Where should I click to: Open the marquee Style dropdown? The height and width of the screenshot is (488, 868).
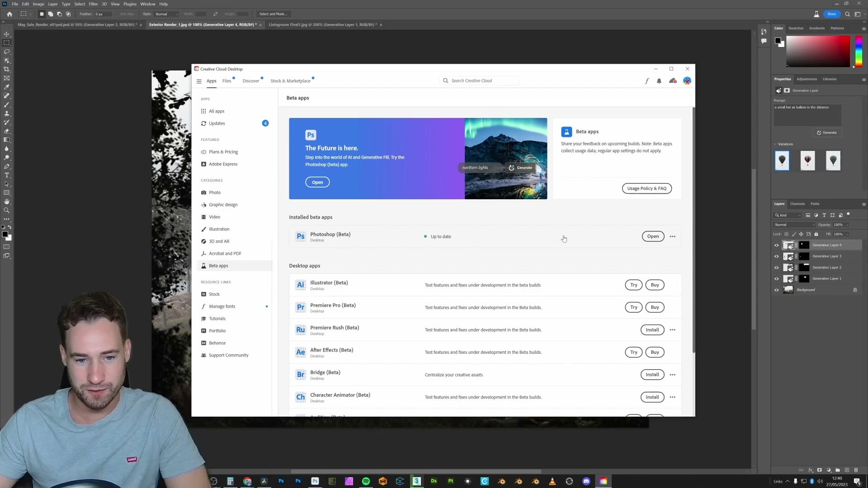click(166, 14)
